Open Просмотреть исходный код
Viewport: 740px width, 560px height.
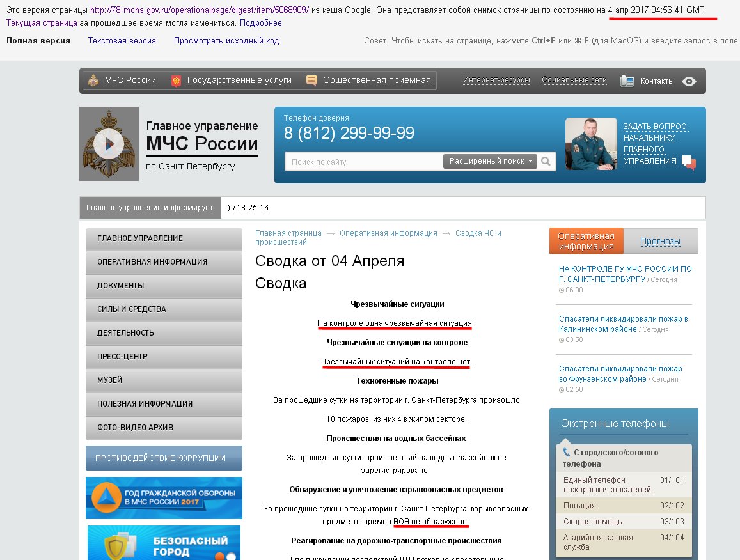pos(226,40)
